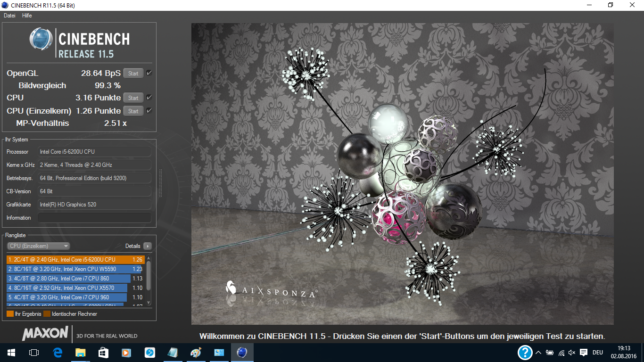Open the CPU (Einzelkern) ranking dropdown

[38, 246]
